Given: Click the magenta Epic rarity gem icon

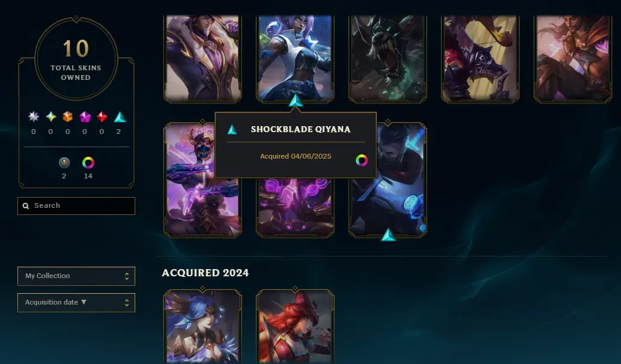Looking at the screenshot, I should (85, 117).
